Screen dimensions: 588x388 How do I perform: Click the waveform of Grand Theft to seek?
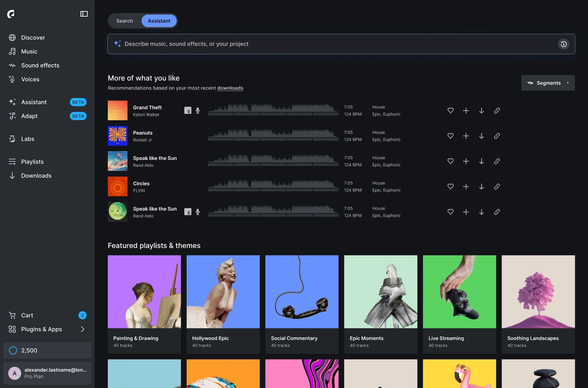coord(273,110)
